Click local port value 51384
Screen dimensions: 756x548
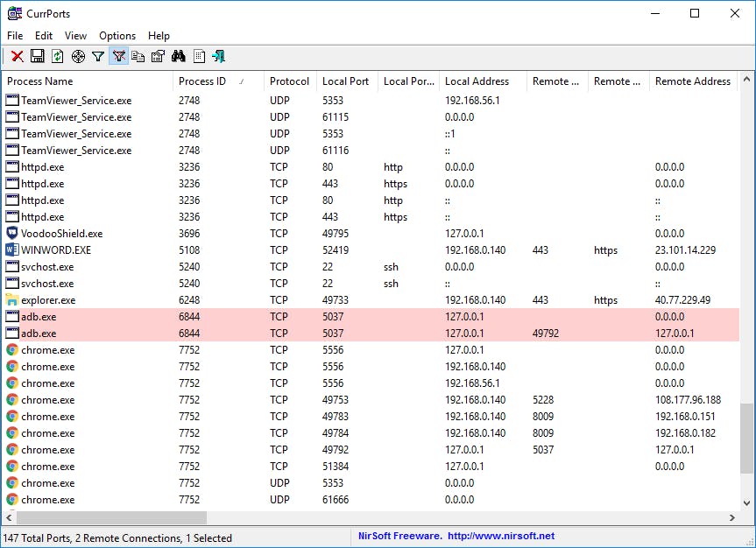336,467
